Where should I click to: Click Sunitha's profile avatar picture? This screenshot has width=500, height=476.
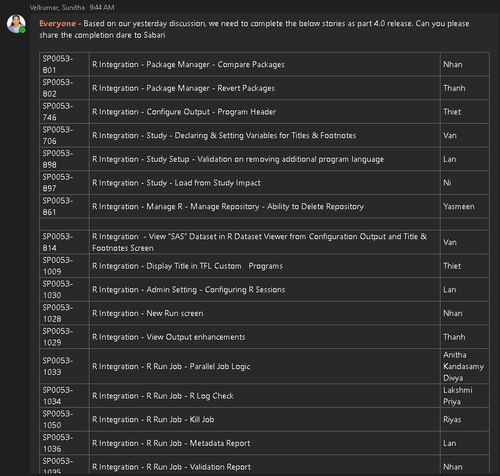coord(16,24)
